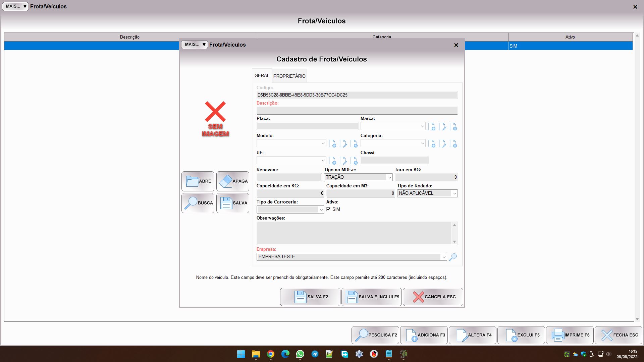The width and height of the screenshot is (644, 362).
Task: Click the add new Modelo icon
Action: [x=332, y=144]
